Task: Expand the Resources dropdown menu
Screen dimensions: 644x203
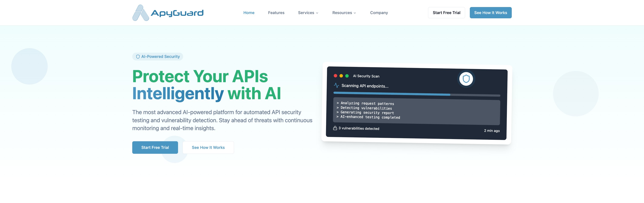Action: click(x=344, y=13)
